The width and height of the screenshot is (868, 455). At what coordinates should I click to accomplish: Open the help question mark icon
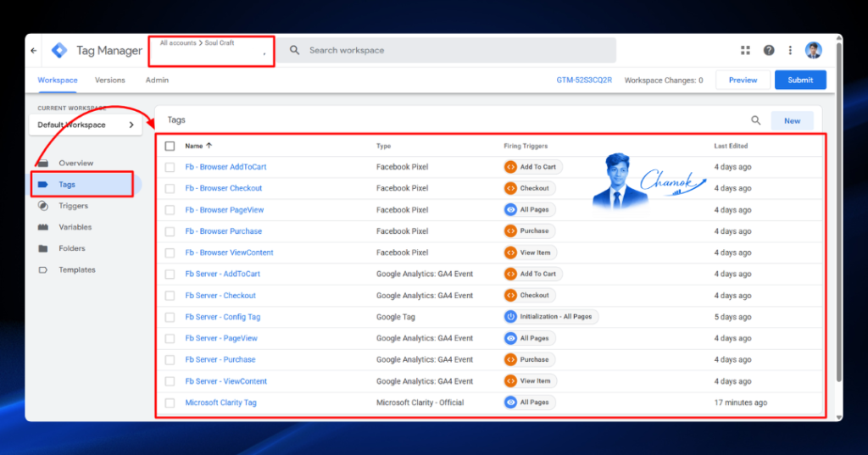768,50
